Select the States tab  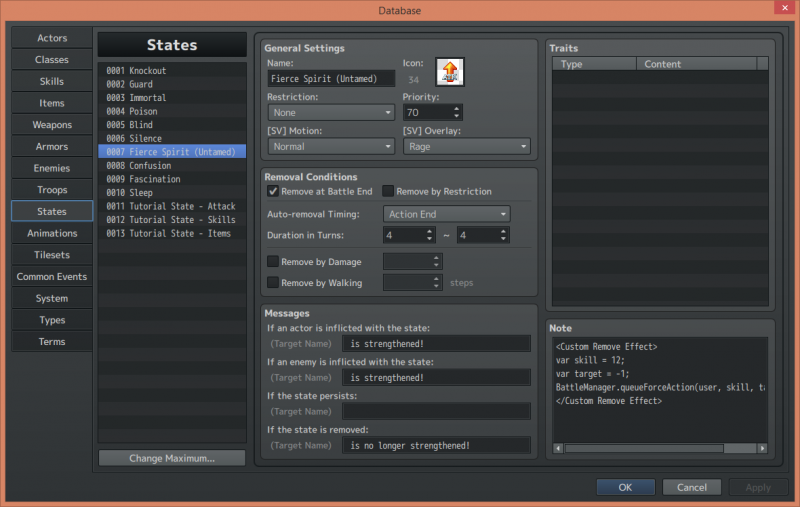click(52, 211)
